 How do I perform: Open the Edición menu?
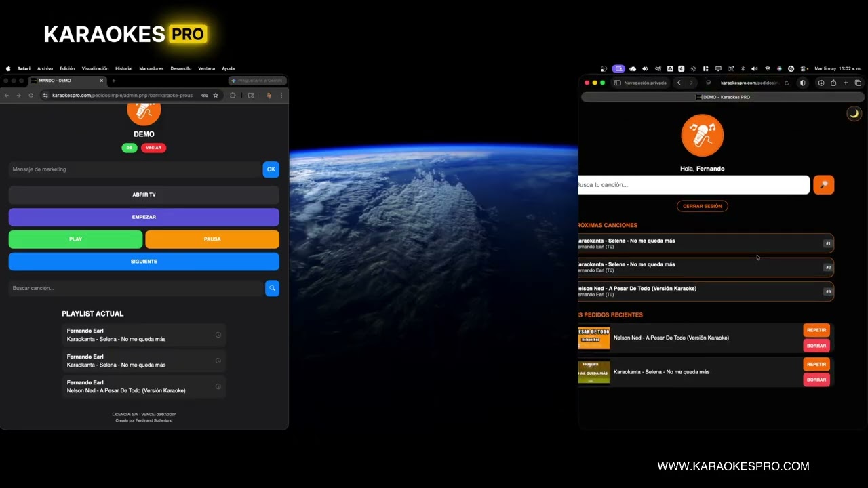(x=67, y=68)
